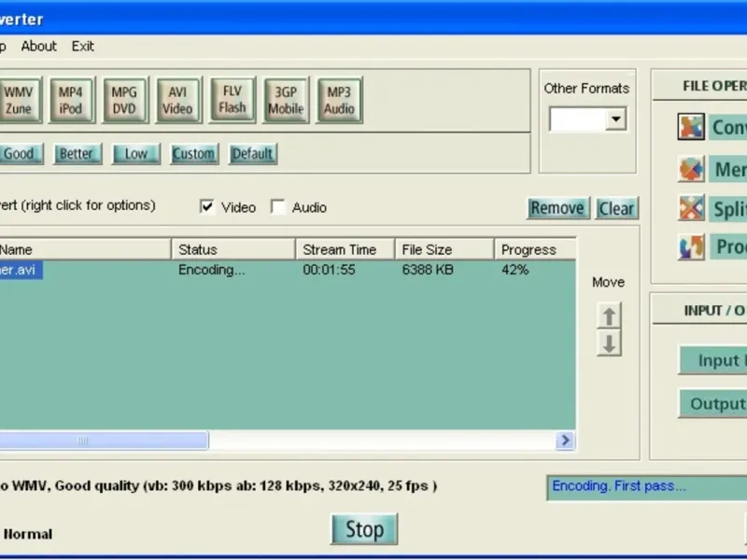The height and width of the screenshot is (560, 747).
Task: Restore Default quality preset
Action: pyautogui.click(x=252, y=154)
